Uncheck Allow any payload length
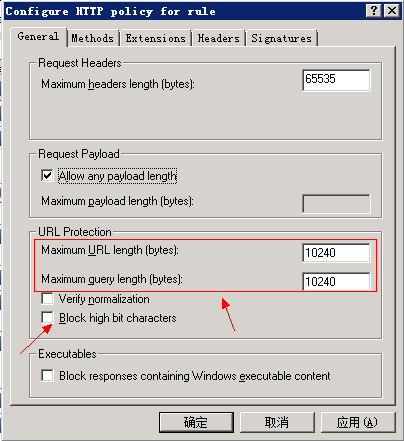The image size is (404, 441). pyautogui.click(x=47, y=175)
